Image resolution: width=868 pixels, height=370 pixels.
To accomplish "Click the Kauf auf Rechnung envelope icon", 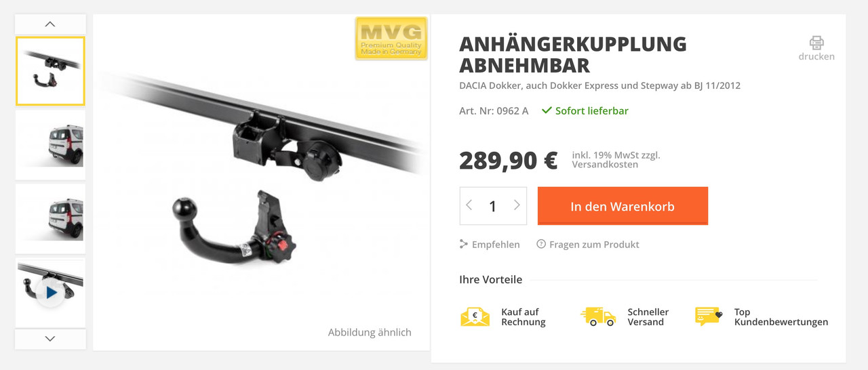I will click(x=475, y=316).
